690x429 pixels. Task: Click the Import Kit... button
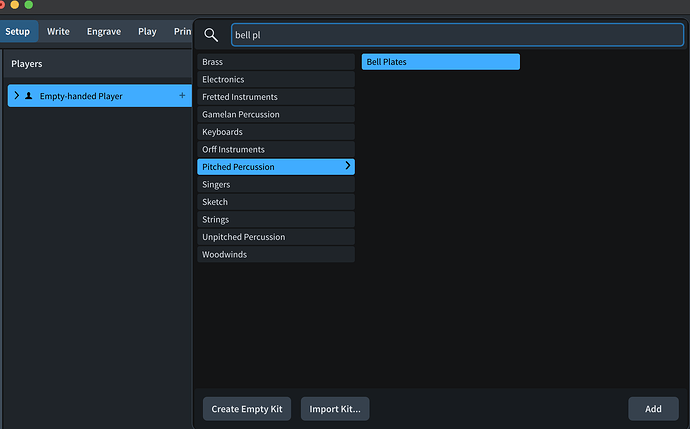click(x=336, y=409)
